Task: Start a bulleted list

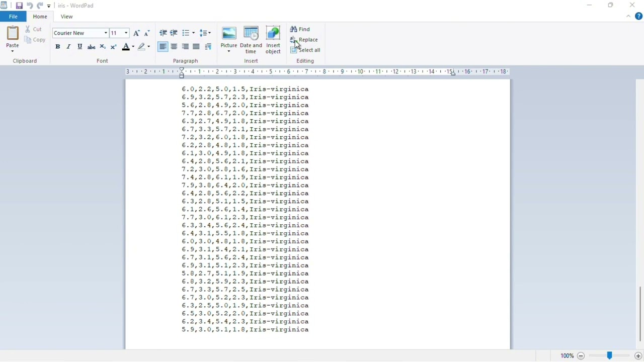Action: [x=186, y=33]
